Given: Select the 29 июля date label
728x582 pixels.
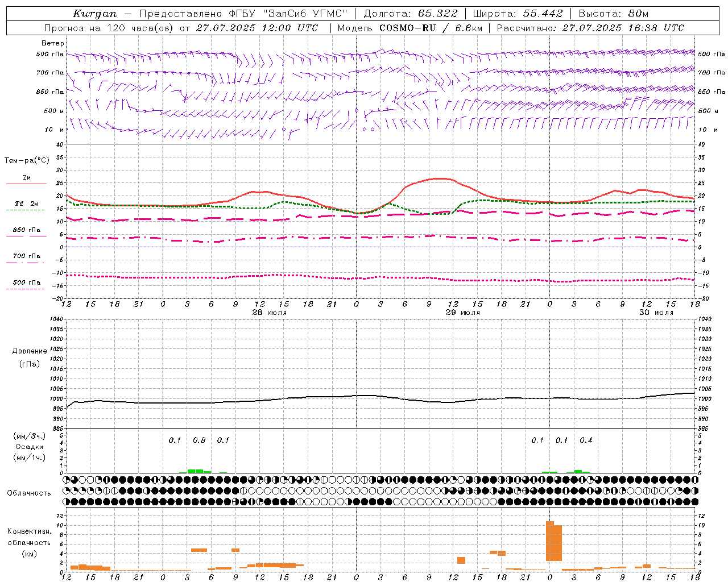Looking at the screenshot, I should 463,313.
